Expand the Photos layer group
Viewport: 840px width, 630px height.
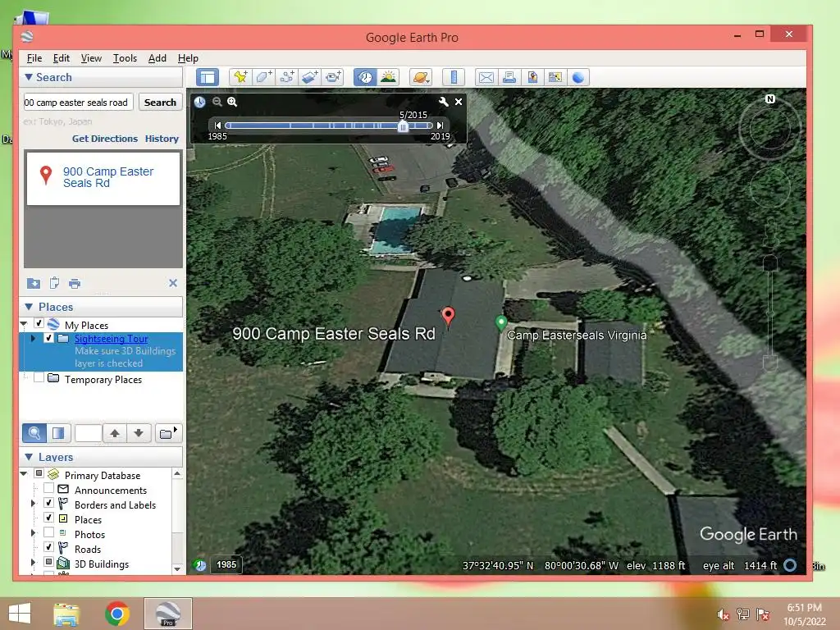(33, 533)
